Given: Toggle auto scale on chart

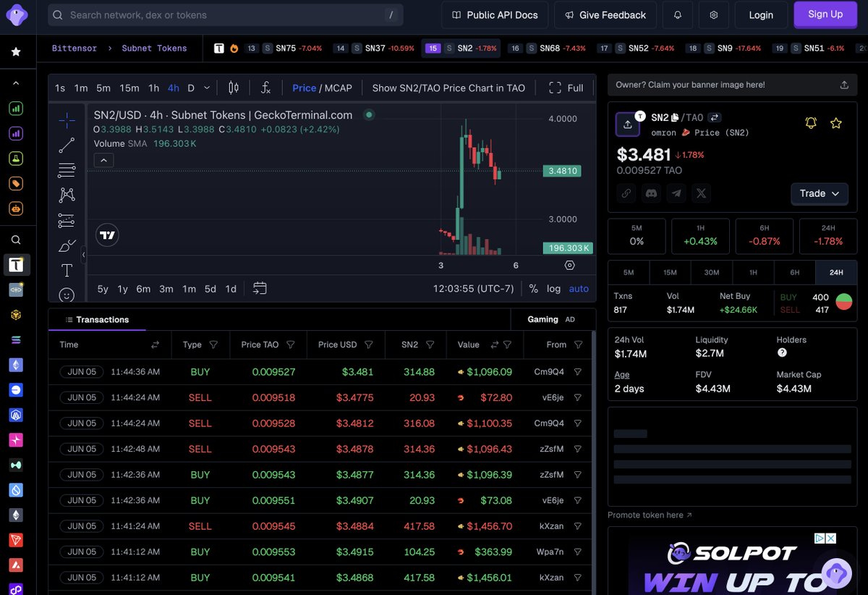Looking at the screenshot, I should point(579,289).
